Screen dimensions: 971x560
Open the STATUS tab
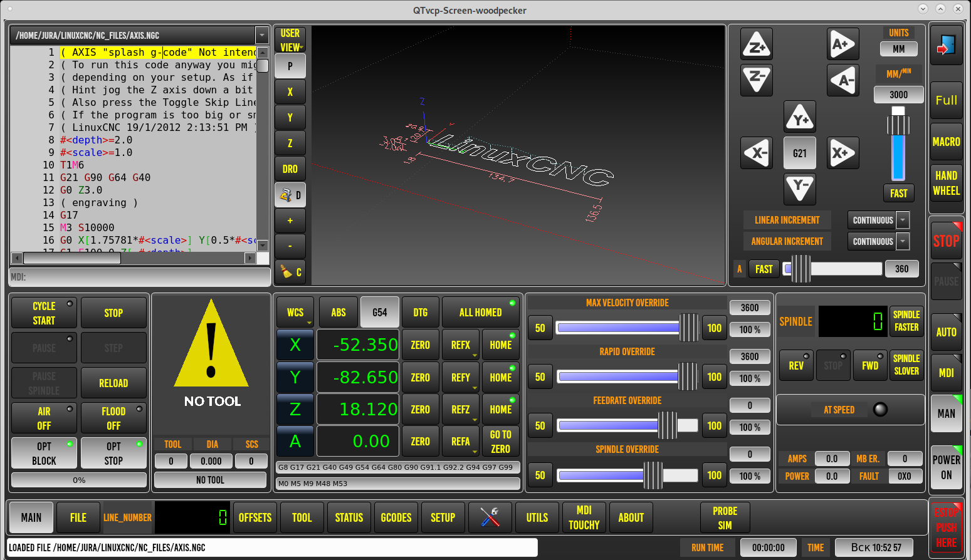tap(349, 517)
